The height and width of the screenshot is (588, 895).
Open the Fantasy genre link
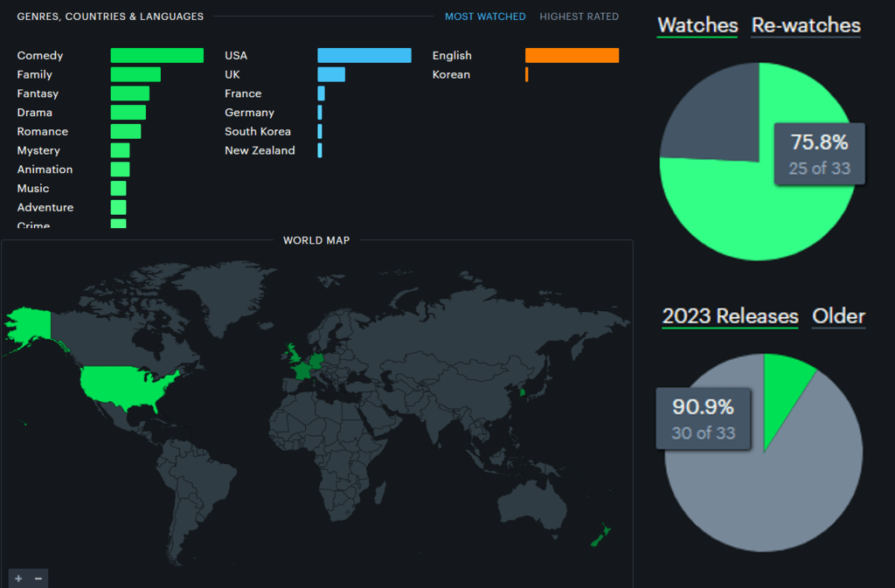(38, 93)
